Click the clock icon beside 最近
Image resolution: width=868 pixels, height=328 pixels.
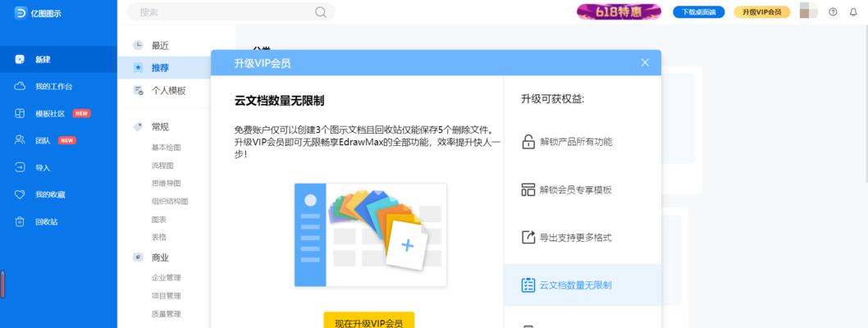click(139, 45)
